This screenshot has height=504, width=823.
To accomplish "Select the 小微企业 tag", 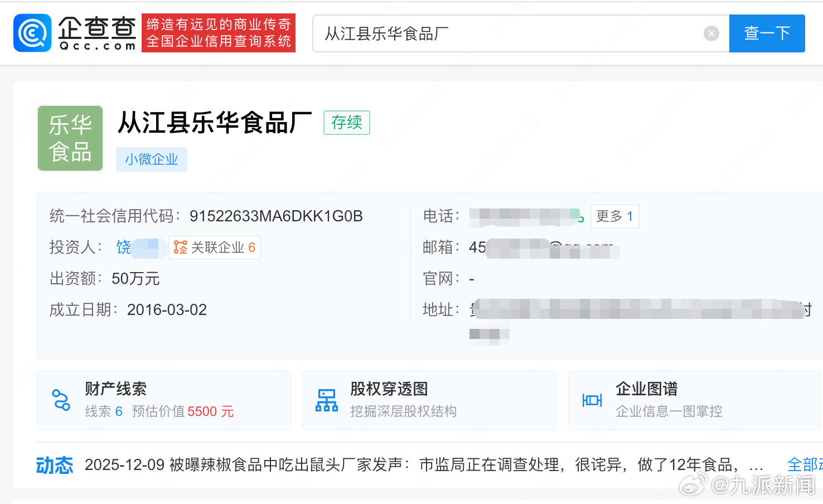I will tap(152, 159).
